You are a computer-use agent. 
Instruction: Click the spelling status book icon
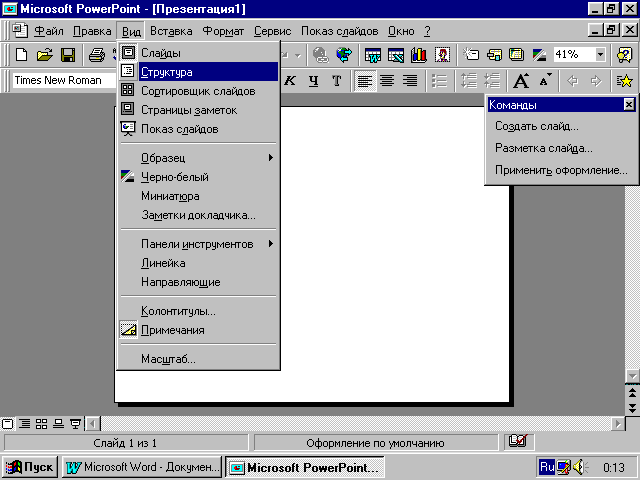[518, 442]
